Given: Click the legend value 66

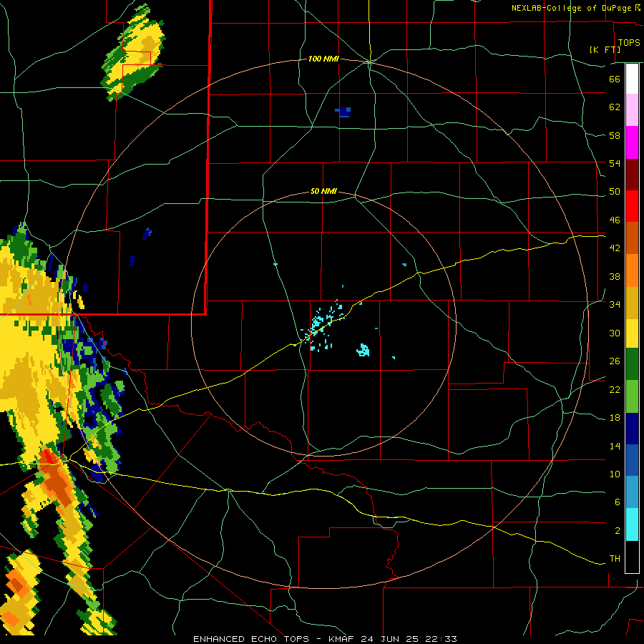Looking at the screenshot, I should 615,79.
